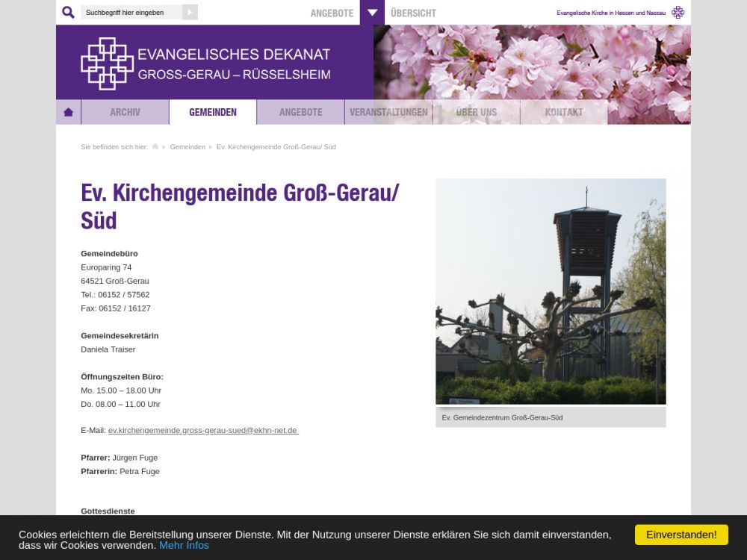Open the Archiv menu tab
This screenshot has height=560, width=747.
[x=125, y=112]
